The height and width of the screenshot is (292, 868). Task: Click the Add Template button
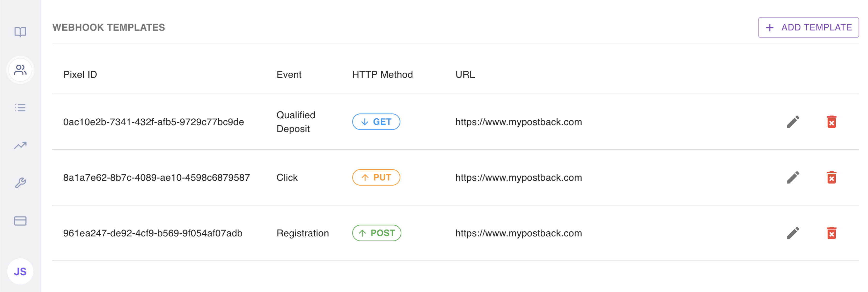[808, 28]
